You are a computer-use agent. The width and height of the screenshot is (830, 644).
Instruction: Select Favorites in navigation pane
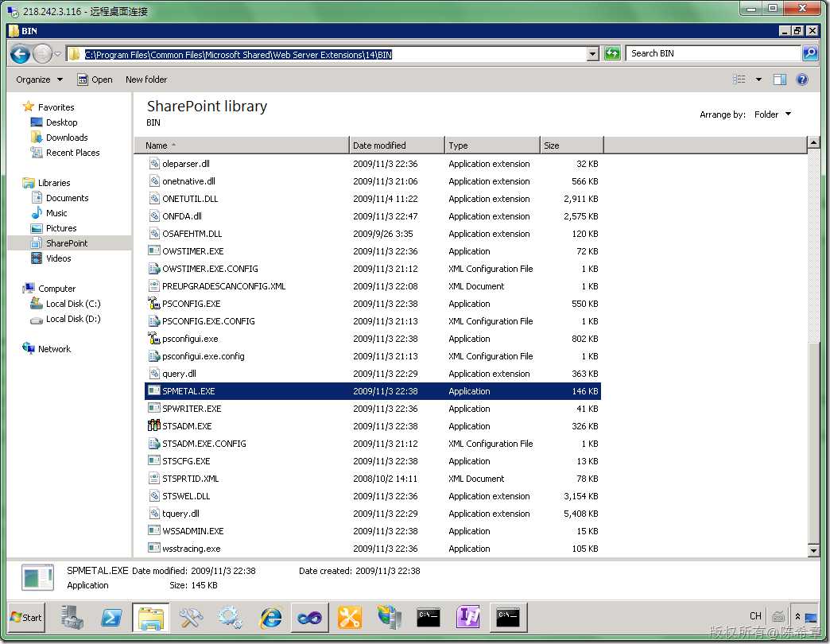pos(56,107)
